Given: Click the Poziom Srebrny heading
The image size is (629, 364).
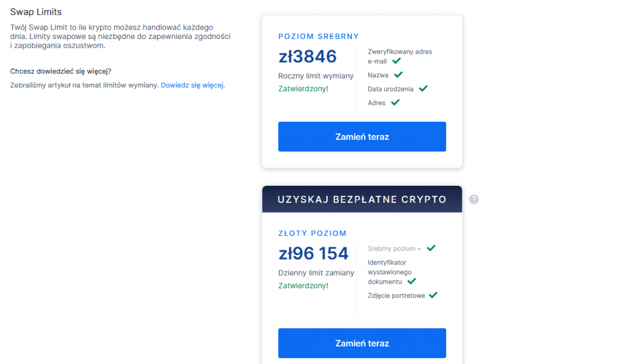Looking at the screenshot, I should pyautogui.click(x=319, y=36).
